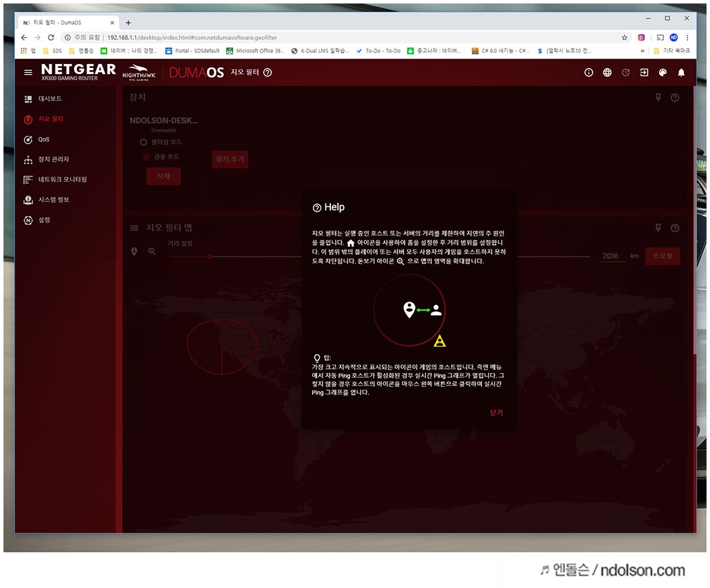Open the DumaOS info icon in header
Viewport: 710px width, 588px height.
pos(588,73)
